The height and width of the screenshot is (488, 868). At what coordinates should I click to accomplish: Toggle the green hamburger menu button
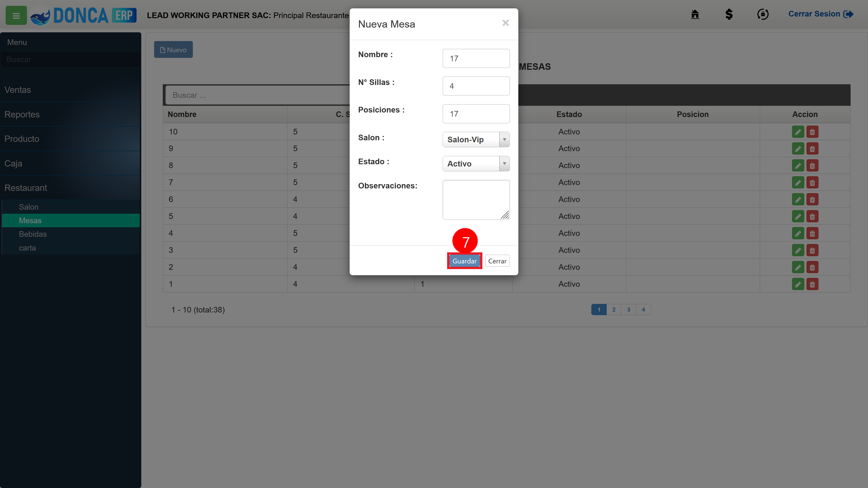click(16, 16)
